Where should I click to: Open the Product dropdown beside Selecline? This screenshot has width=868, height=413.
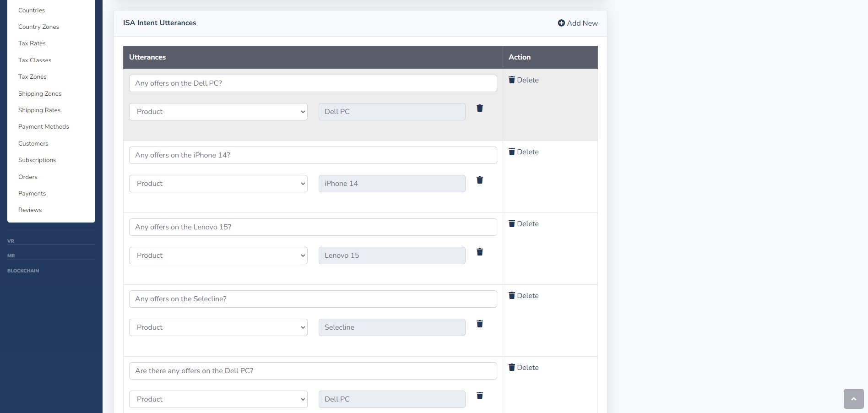click(218, 327)
